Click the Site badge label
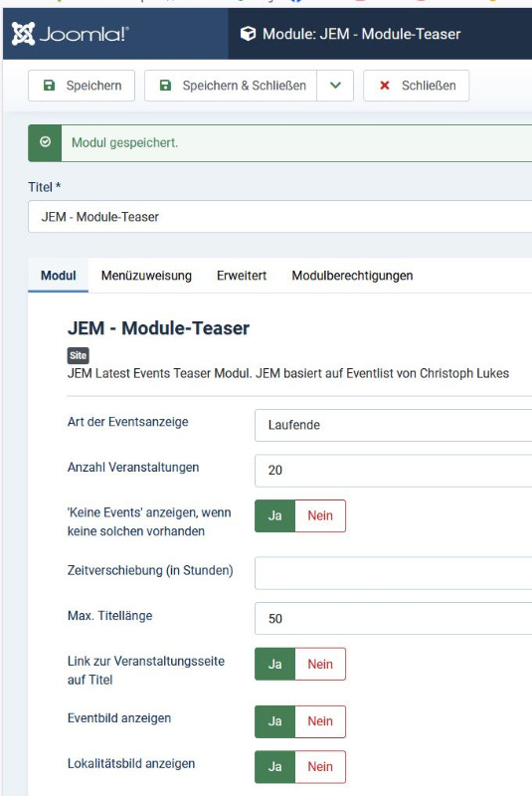Screen dimensions: 532x796 point(79,355)
